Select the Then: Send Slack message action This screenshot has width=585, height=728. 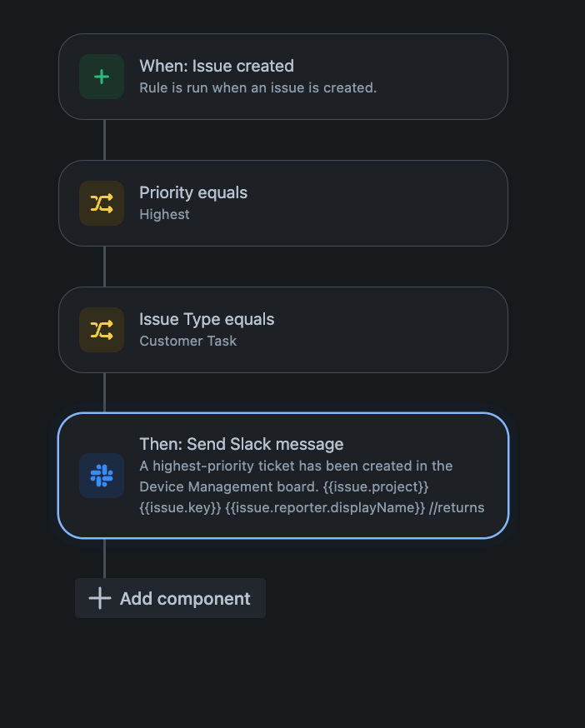coord(283,475)
